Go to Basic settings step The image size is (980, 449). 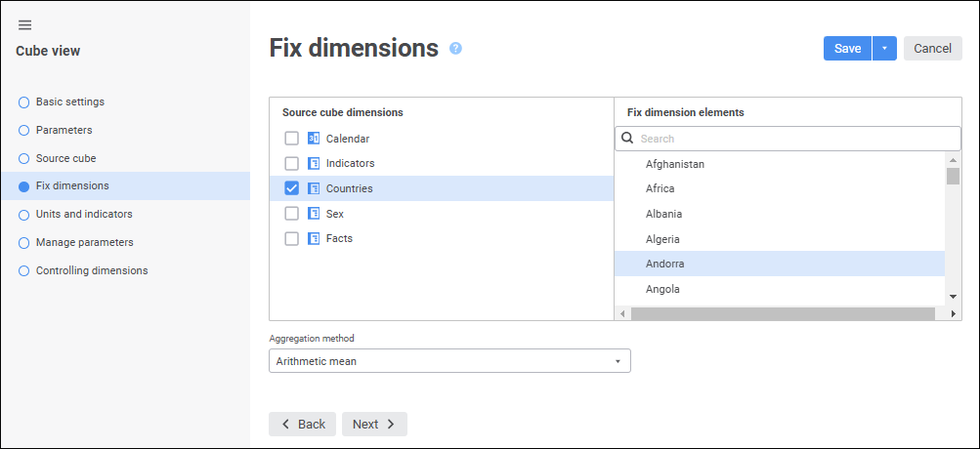tap(69, 102)
